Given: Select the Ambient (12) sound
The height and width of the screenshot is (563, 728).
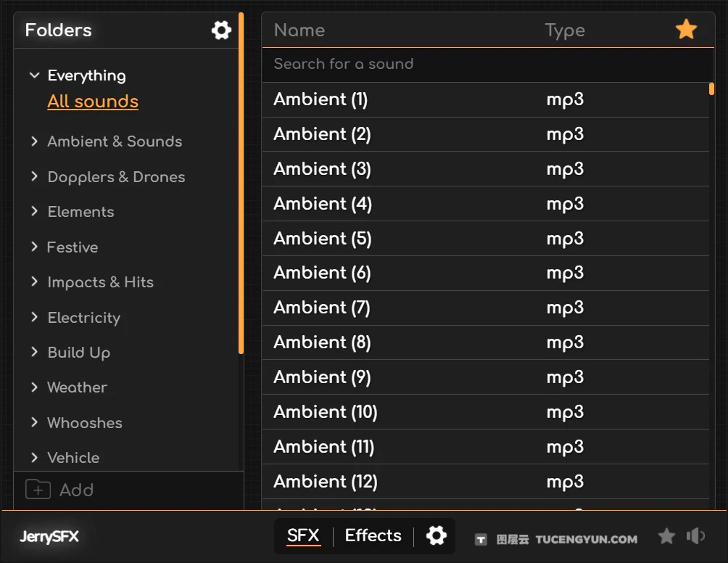Looking at the screenshot, I should coord(486,482).
